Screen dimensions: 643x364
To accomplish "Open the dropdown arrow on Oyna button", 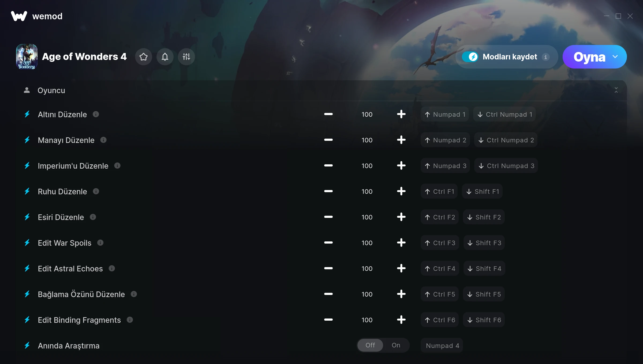I will click(x=615, y=57).
